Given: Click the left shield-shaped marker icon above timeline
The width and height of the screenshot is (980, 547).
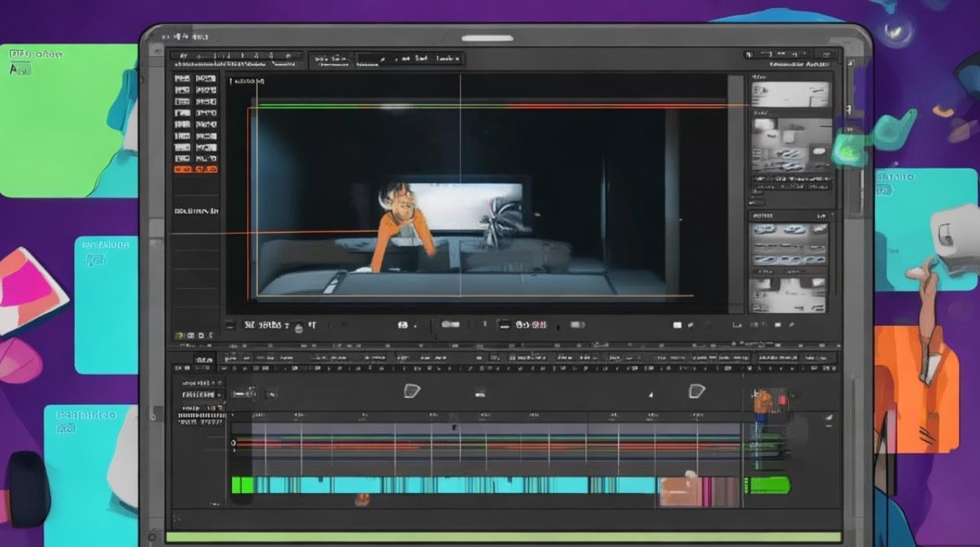Looking at the screenshot, I should click(412, 392).
